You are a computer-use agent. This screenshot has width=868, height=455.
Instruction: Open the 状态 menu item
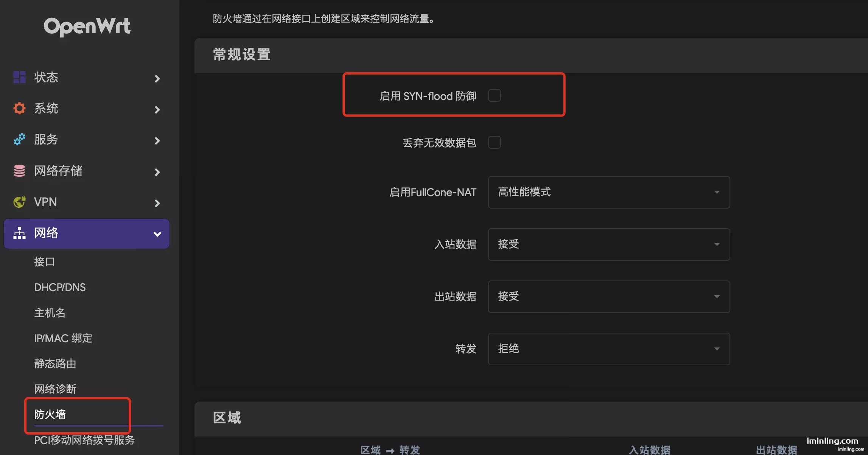[x=87, y=77]
